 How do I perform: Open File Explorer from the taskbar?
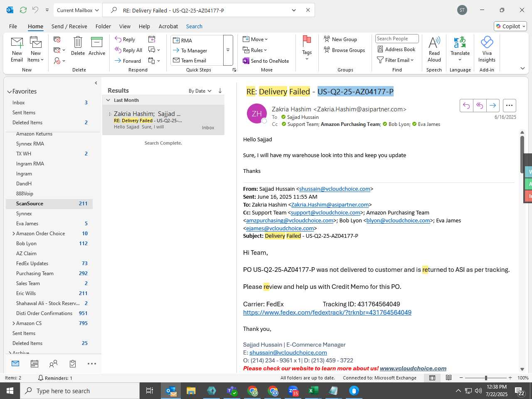[191, 391]
